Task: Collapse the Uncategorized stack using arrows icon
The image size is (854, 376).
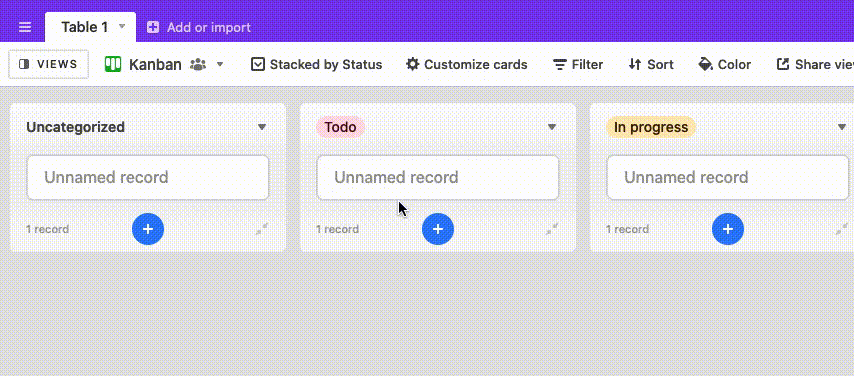Action: [263, 229]
